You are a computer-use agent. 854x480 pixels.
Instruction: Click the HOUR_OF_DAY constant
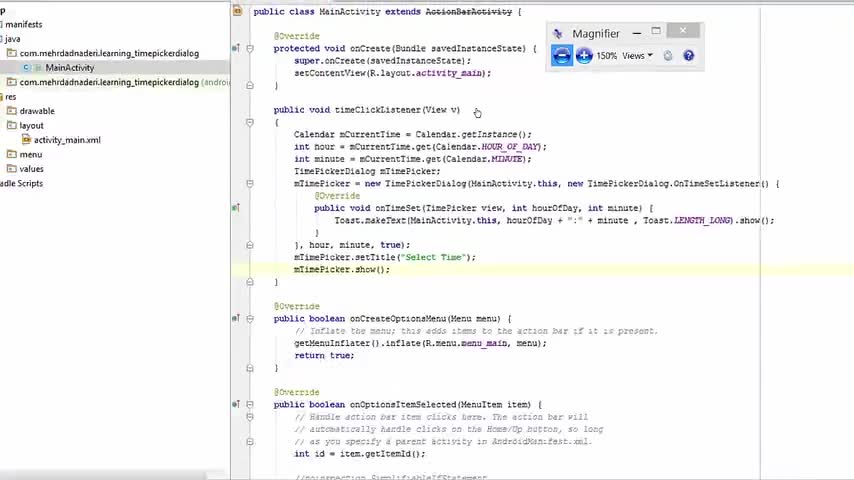(510, 147)
